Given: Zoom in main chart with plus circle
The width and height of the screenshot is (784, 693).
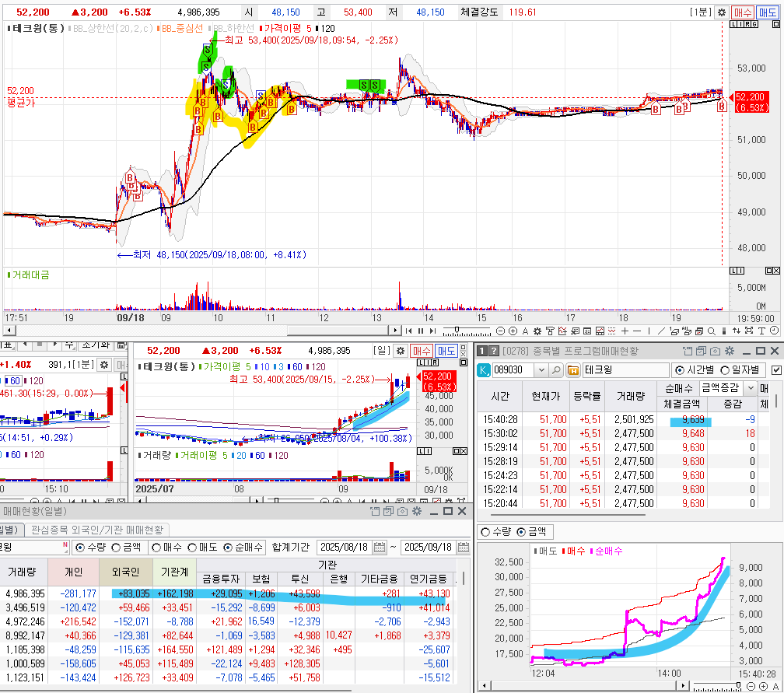Looking at the screenshot, I should coord(513,331).
